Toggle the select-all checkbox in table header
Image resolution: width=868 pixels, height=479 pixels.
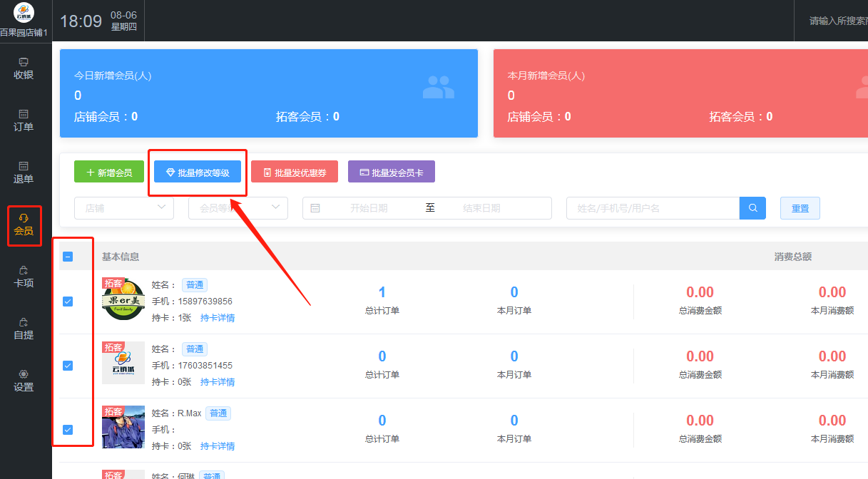[68, 257]
